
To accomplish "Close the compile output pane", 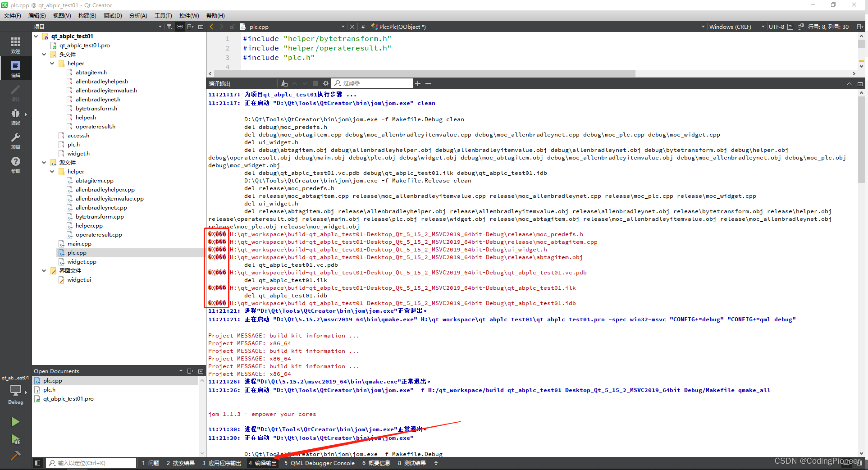I will pos(860,84).
